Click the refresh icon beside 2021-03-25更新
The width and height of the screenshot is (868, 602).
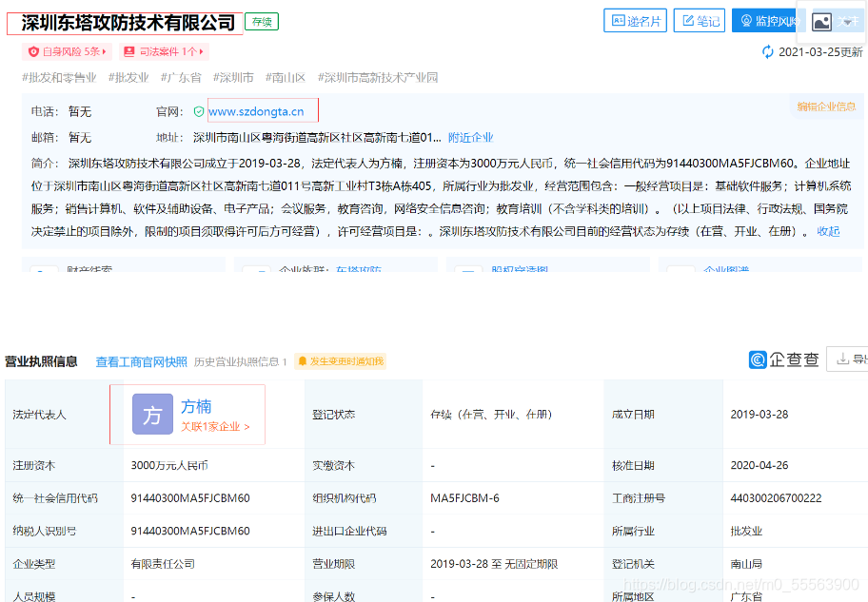[768, 52]
